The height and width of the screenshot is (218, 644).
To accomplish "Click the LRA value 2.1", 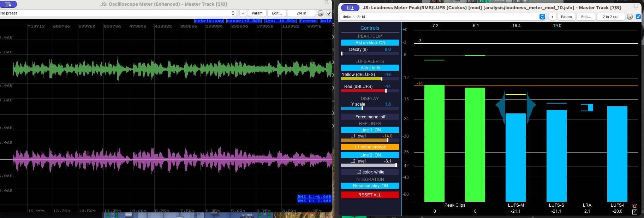I will (587, 211).
